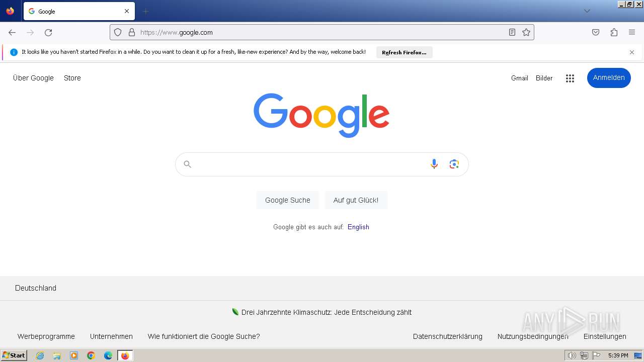The width and height of the screenshot is (644, 362).
Task: Focus the URL address bar
Action: point(322,32)
